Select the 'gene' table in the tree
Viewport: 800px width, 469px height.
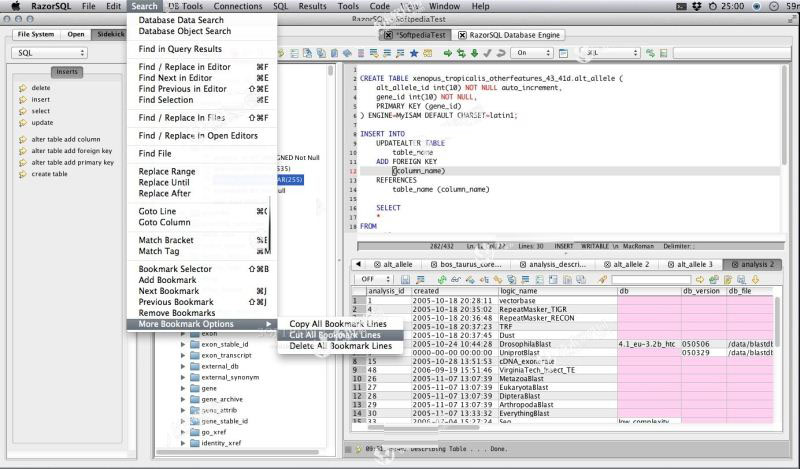point(209,388)
